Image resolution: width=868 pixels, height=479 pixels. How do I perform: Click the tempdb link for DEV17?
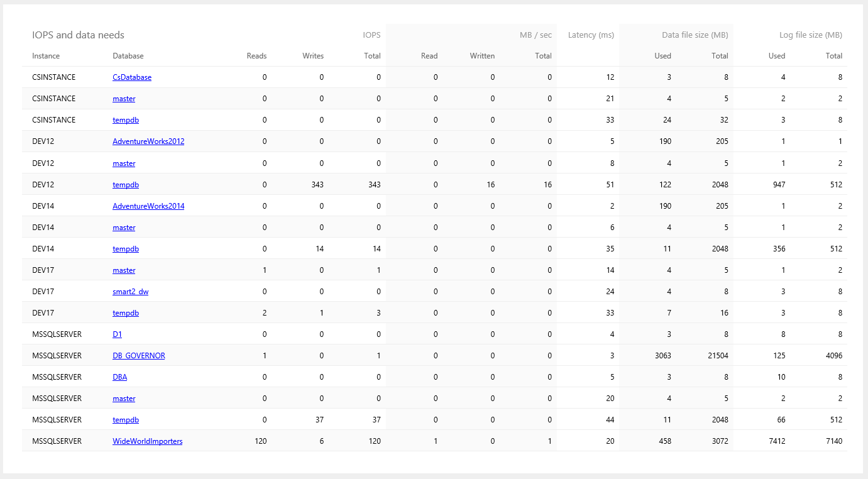coord(126,313)
